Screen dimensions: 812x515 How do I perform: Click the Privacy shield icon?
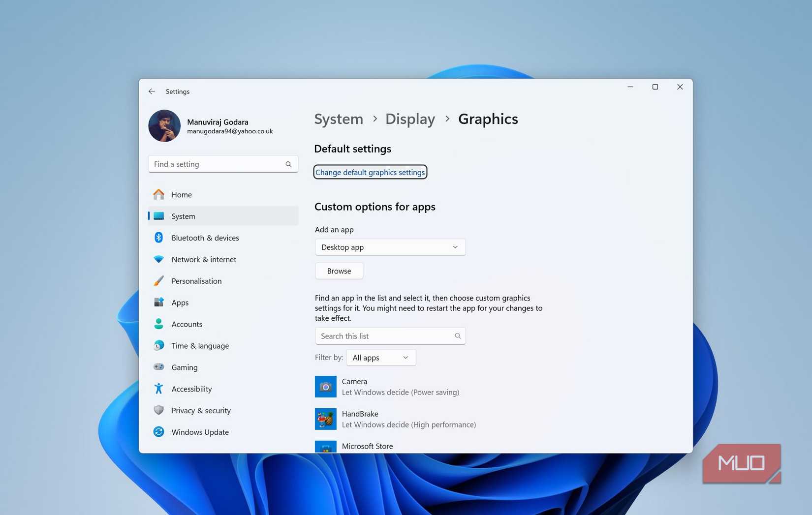point(158,410)
